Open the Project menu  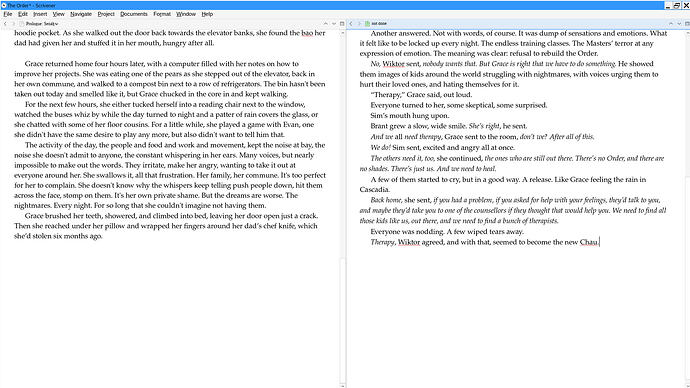click(106, 14)
